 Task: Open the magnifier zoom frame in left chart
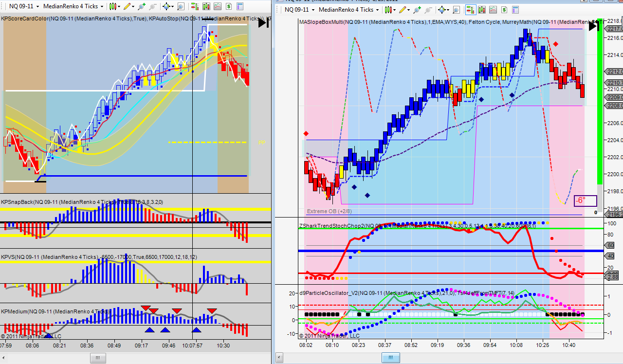(181, 6)
